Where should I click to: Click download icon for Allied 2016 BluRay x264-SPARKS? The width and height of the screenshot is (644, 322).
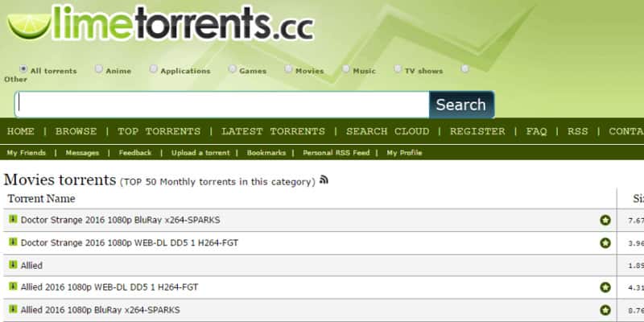tap(13, 308)
